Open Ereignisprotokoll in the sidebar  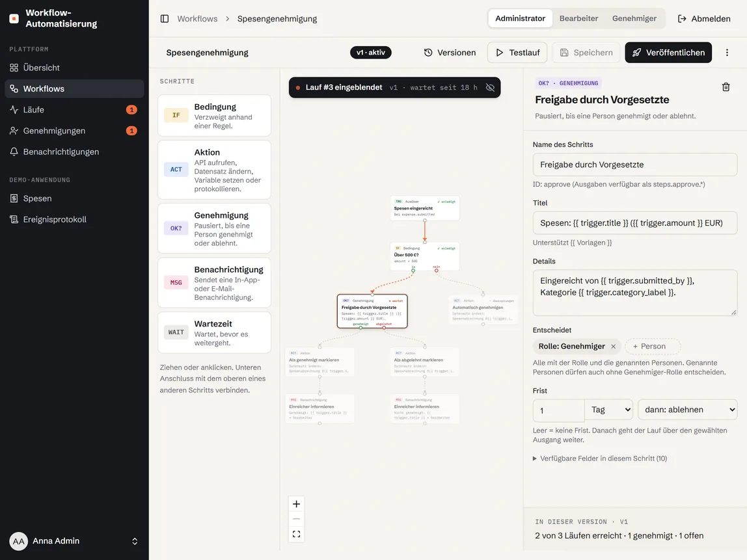(74, 219)
